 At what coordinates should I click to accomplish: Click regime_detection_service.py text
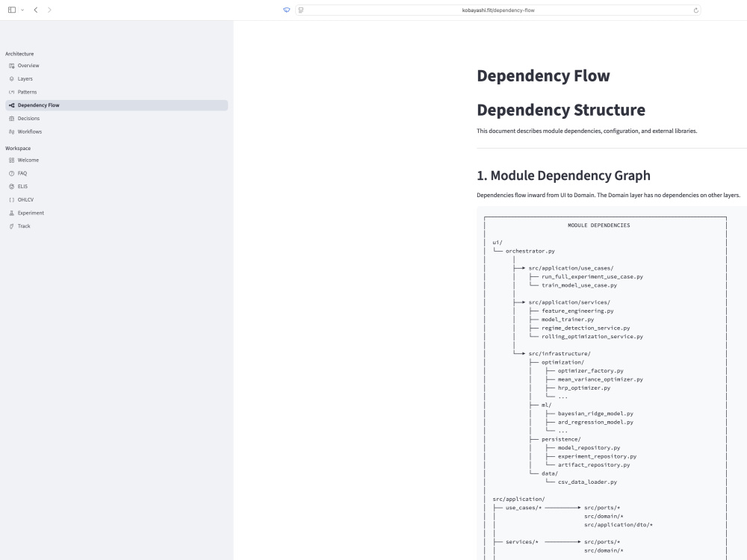pyautogui.click(x=586, y=328)
